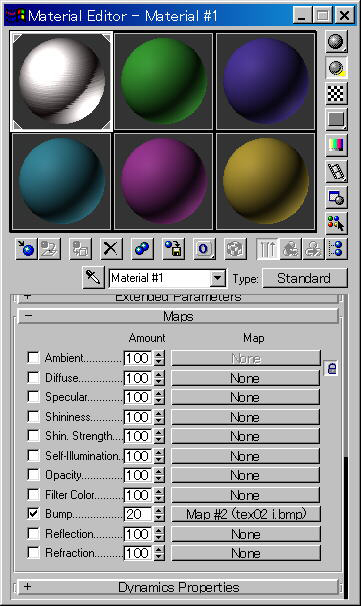Enable the Shin. Strength map checkbox
The width and height of the screenshot is (361, 606).
coord(34,436)
